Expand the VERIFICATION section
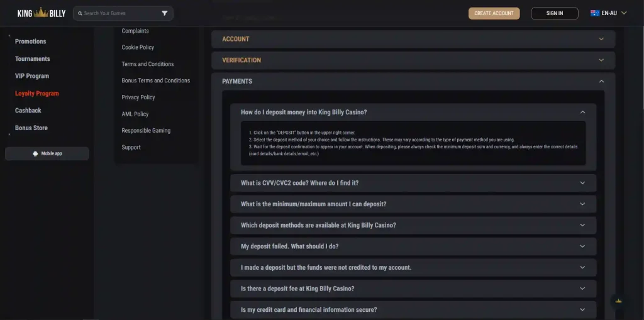The image size is (644, 320). [413, 60]
